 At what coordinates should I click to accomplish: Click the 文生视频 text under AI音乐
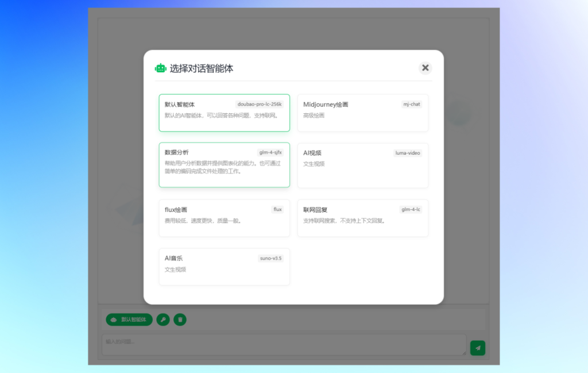[175, 270]
